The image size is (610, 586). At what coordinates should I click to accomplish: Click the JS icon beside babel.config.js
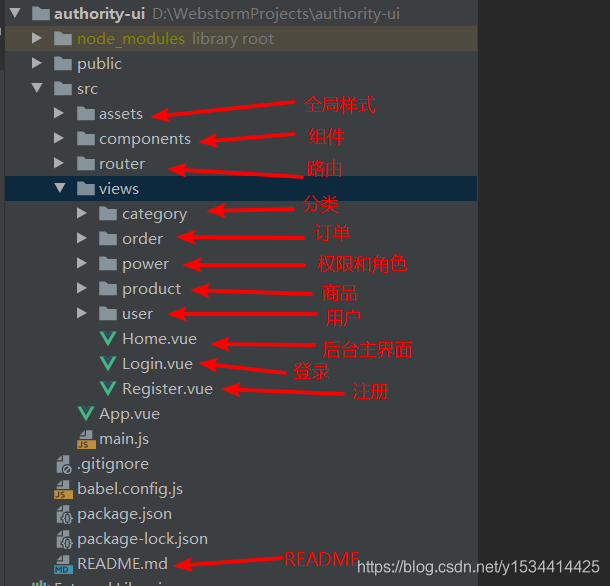tap(63, 490)
